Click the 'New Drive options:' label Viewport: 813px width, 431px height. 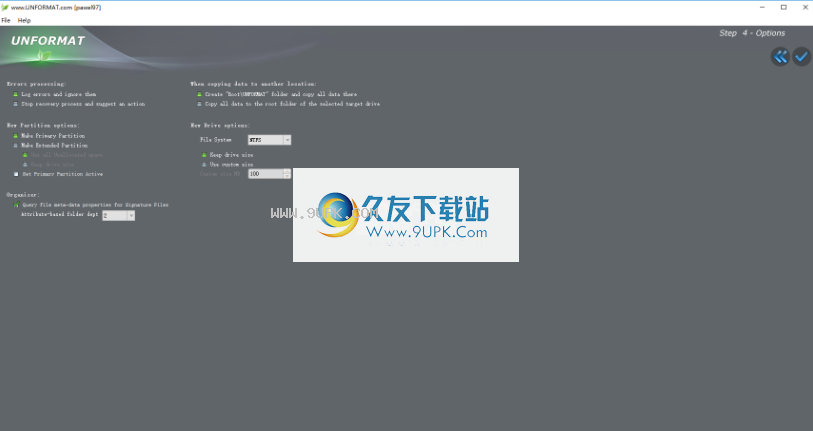[x=220, y=125]
